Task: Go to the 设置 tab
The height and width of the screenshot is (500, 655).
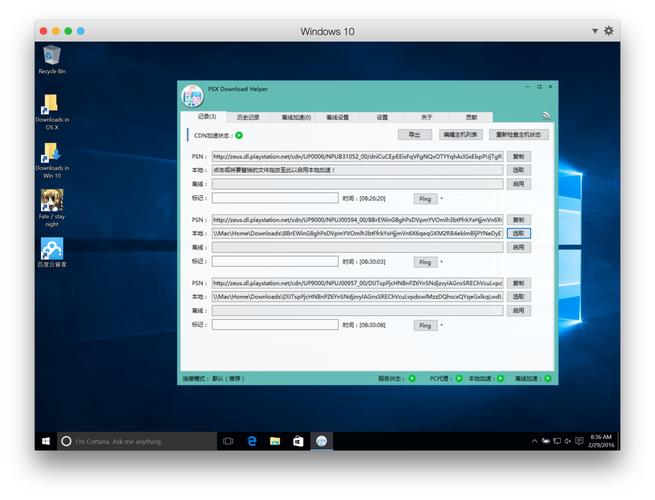Action: click(x=382, y=117)
